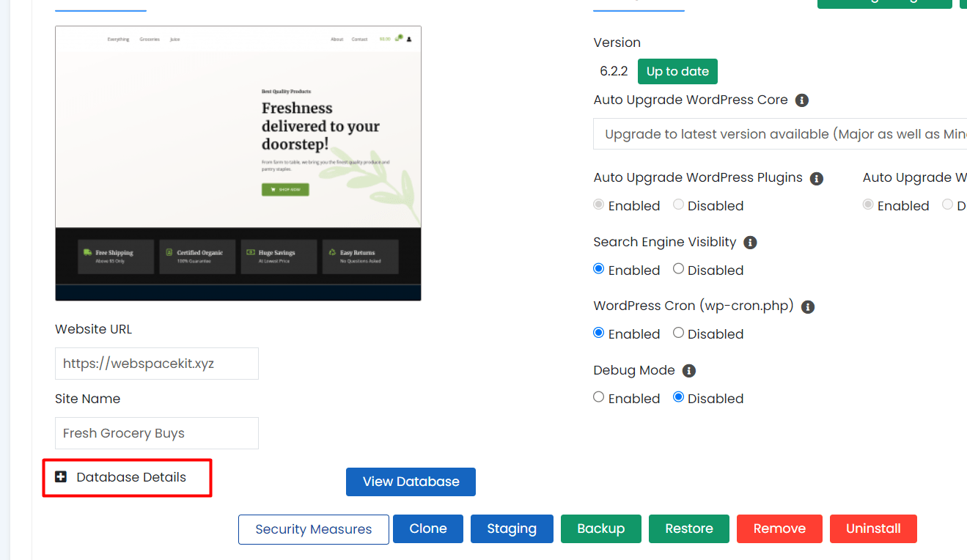967x560 pixels.
Task: Click Easy Returns card in preview
Action: point(360,257)
